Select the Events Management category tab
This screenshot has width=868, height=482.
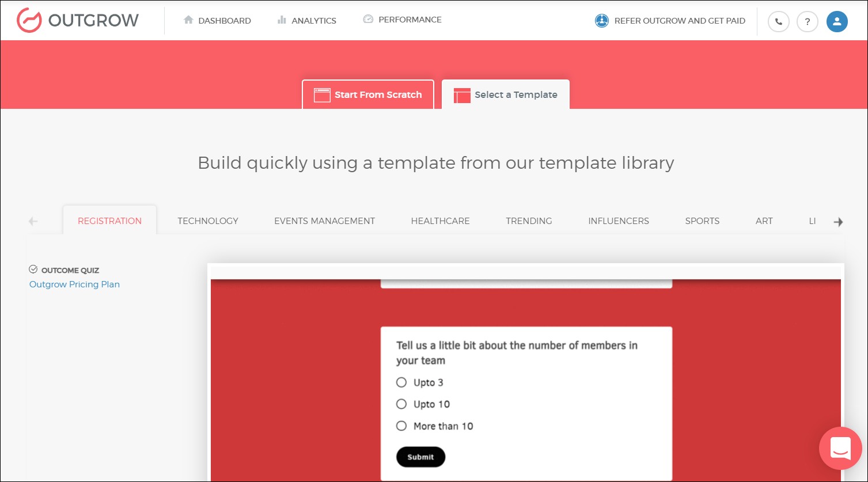tap(324, 221)
